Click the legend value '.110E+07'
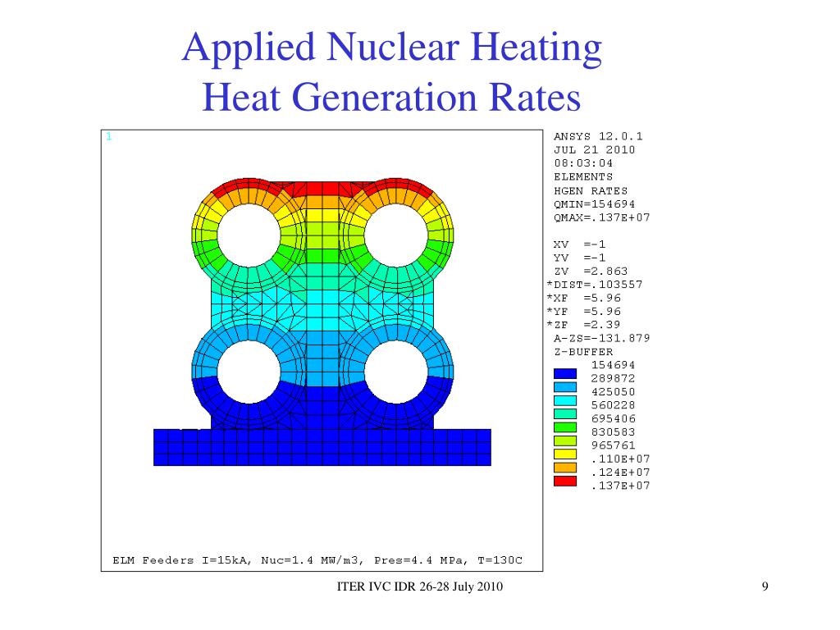The height and width of the screenshot is (630, 840). (x=620, y=459)
